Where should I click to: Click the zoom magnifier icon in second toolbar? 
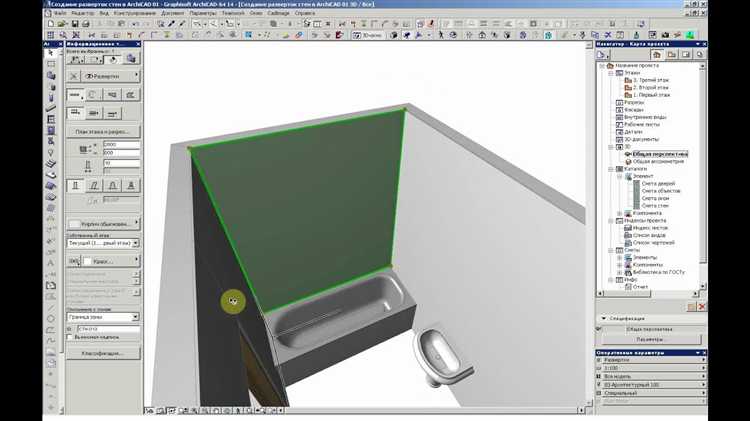63,35
